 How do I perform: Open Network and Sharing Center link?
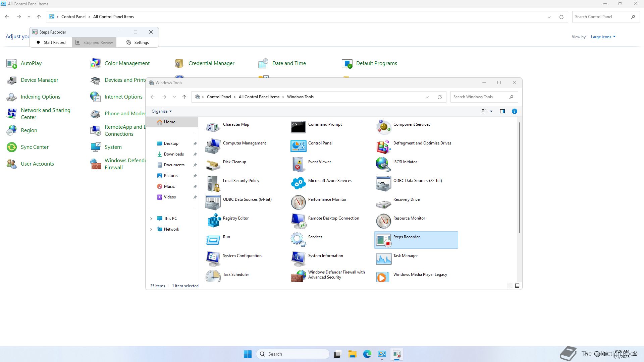pyautogui.click(x=46, y=114)
